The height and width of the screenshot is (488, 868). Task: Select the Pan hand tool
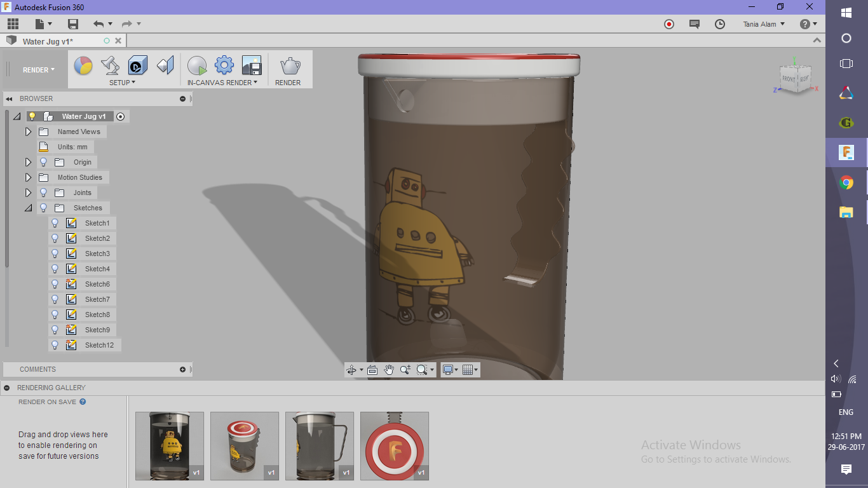click(x=389, y=370)
